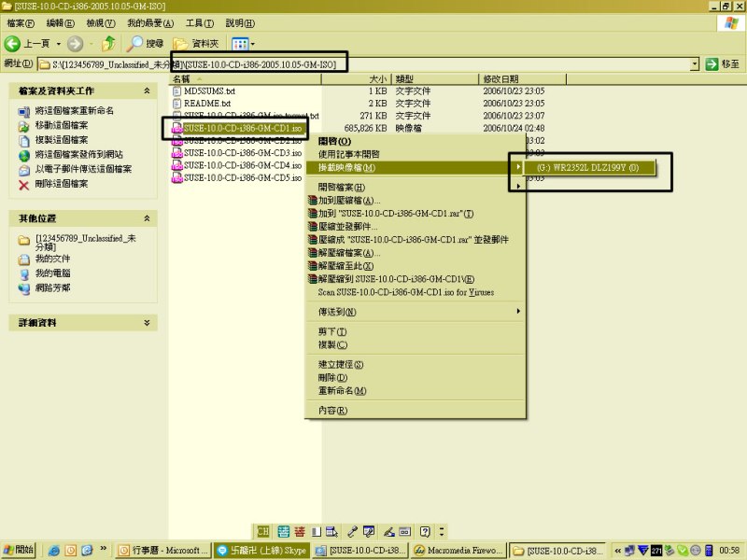Viewport: 747px width, 560px height.
Task: Switch to the Skype taskbar window
Action: coord(261,551)
